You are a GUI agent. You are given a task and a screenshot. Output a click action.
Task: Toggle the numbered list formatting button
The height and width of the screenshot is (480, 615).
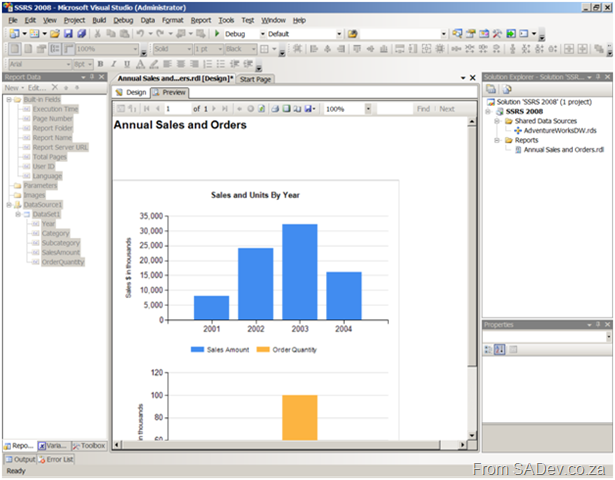click(207, 64)
